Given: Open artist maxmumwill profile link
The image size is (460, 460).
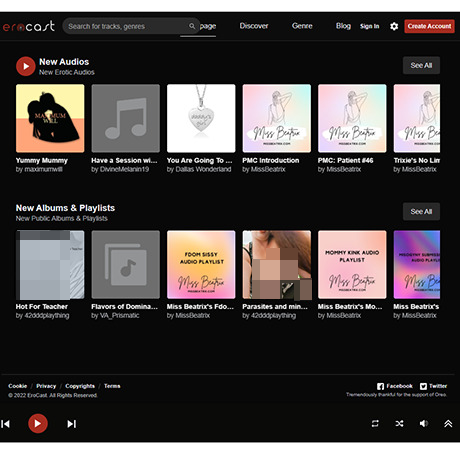Looking at the screenshot, I should tap(43, 169).
